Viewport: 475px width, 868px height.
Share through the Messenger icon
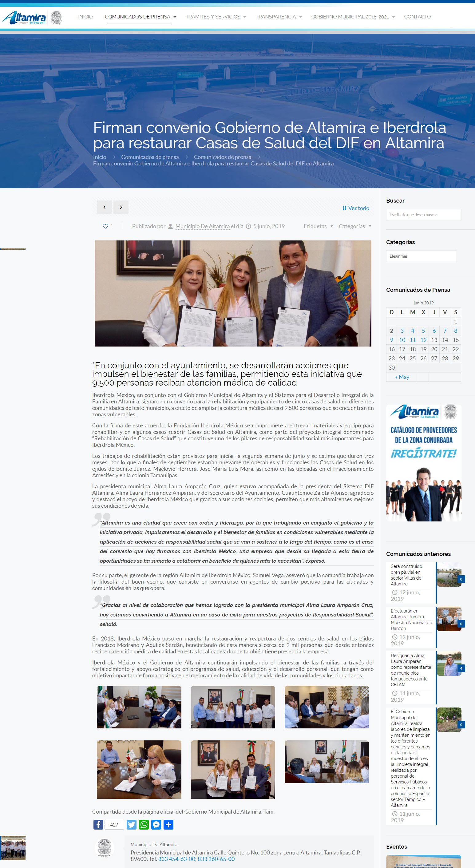[x=156, y=824]
